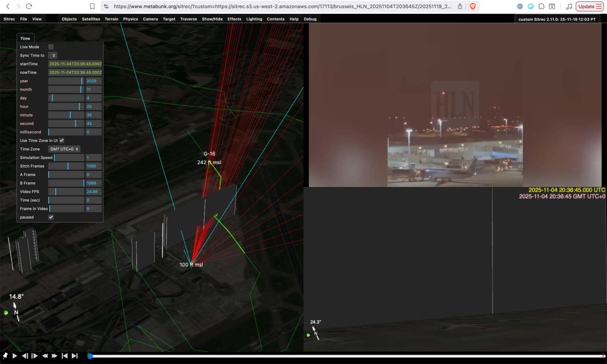Step forward one frame
The image size is (607, 364).
tap(34, 356)
